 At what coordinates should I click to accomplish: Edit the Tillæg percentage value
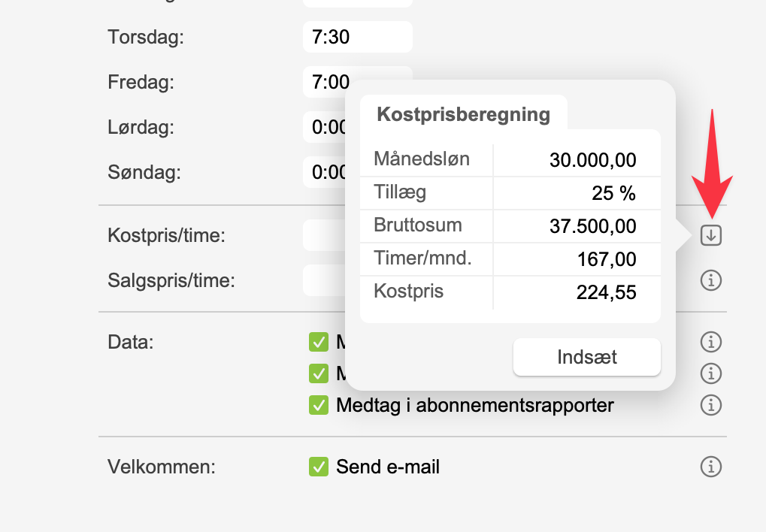613,194
